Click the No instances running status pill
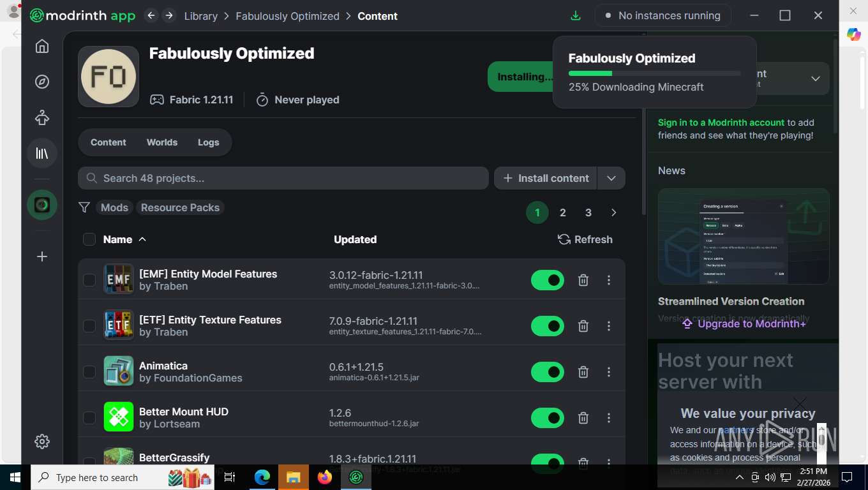The width and height of the screenshot is (868, 490). 662,15
